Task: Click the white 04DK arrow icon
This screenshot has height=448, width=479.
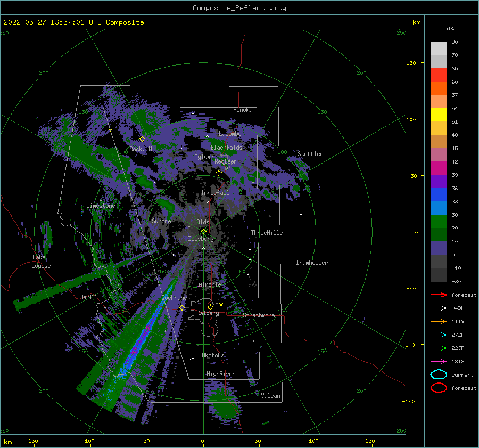Action: (x=439, y=308)
